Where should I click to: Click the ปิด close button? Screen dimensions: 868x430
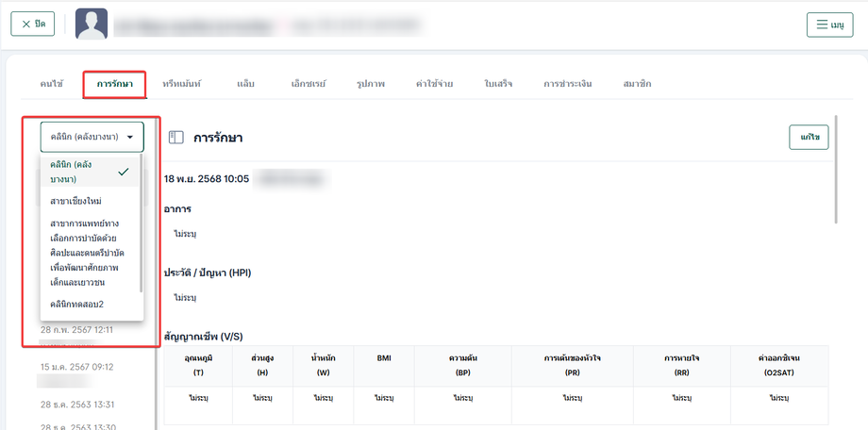click(x=33, y=25)
